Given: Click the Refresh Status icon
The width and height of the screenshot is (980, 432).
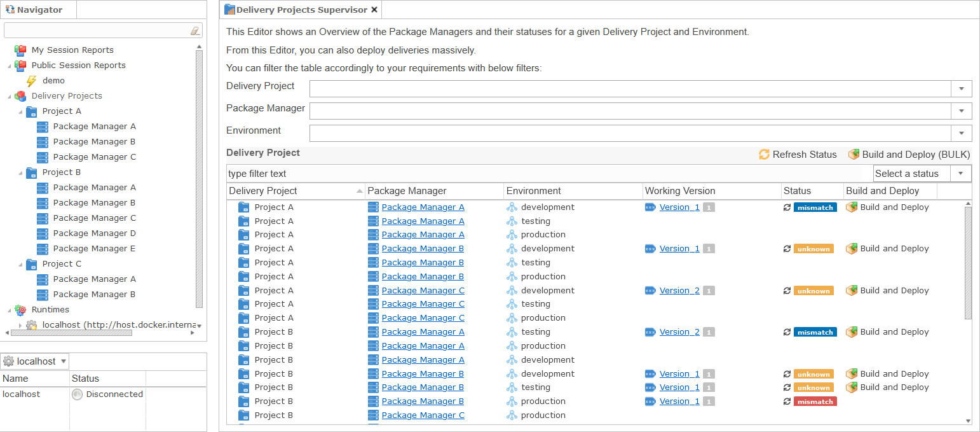Looking at the screenshot, I should coord(764,155).
